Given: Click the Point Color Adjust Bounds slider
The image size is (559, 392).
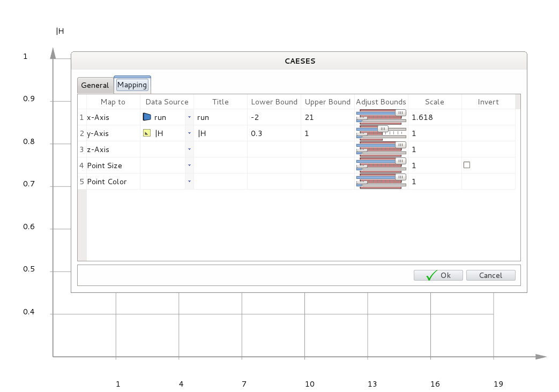Looking at the screenshot, I should tap(381, 182).
